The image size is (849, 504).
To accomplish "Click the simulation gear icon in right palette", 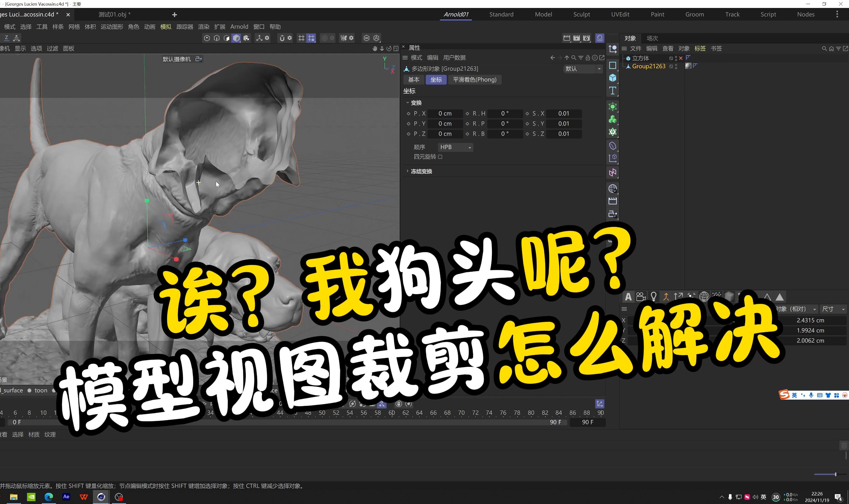I will pos(613,131).
